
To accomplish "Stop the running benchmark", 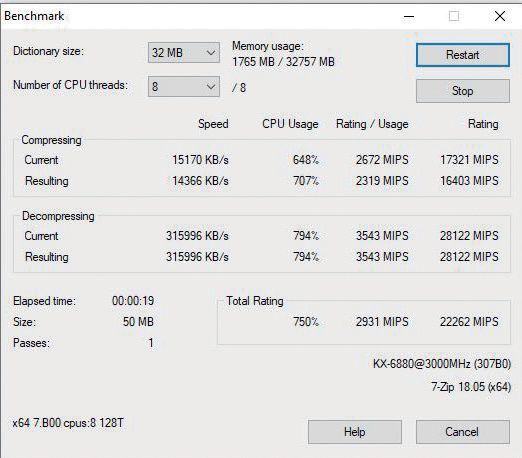I will pos(463,91).
